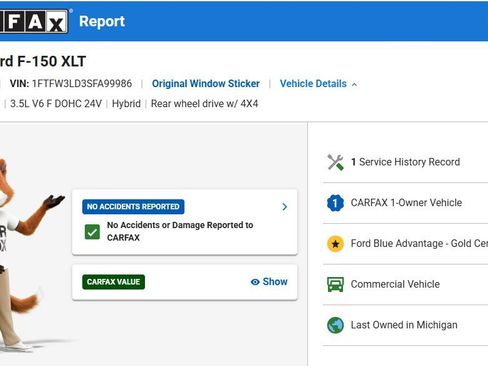
Task: Click the green Commercial Vehicle truck icon
Action: 335,284
